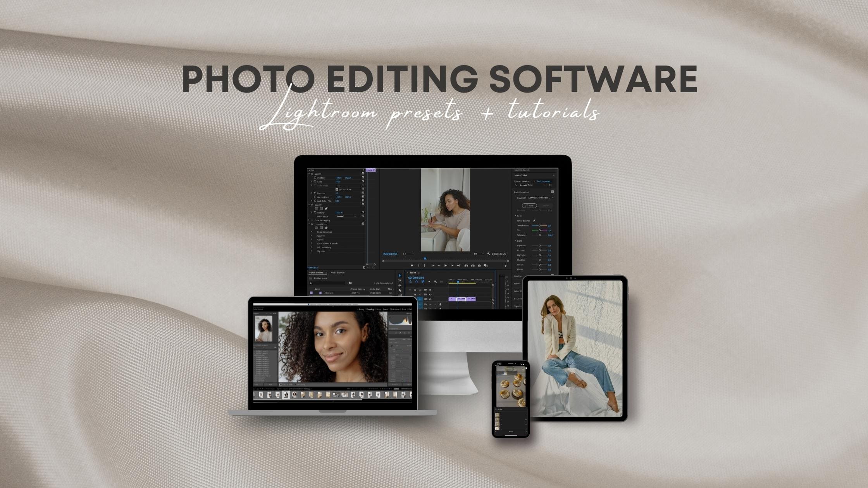Click the Go to In button in program monitor
868x488 pixels.
(x=433, y=266)
